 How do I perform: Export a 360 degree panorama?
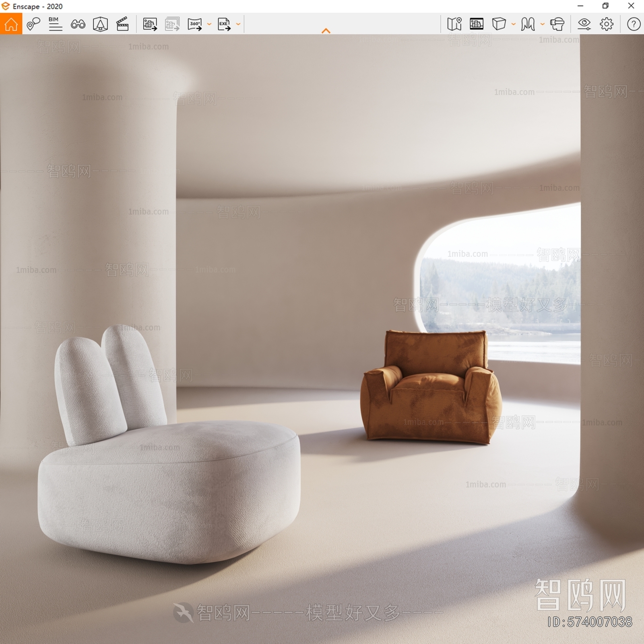(x=195, y=24)
